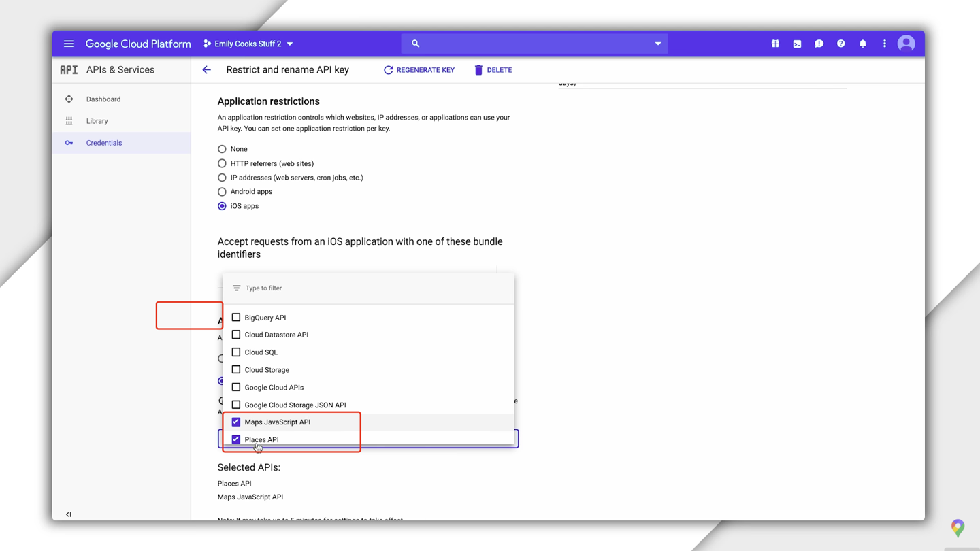Image resolution: width=980 pixels, height=551 pixels.
Task: Click the Dashboard icon in the sidebar
Action: pos(69,99)
